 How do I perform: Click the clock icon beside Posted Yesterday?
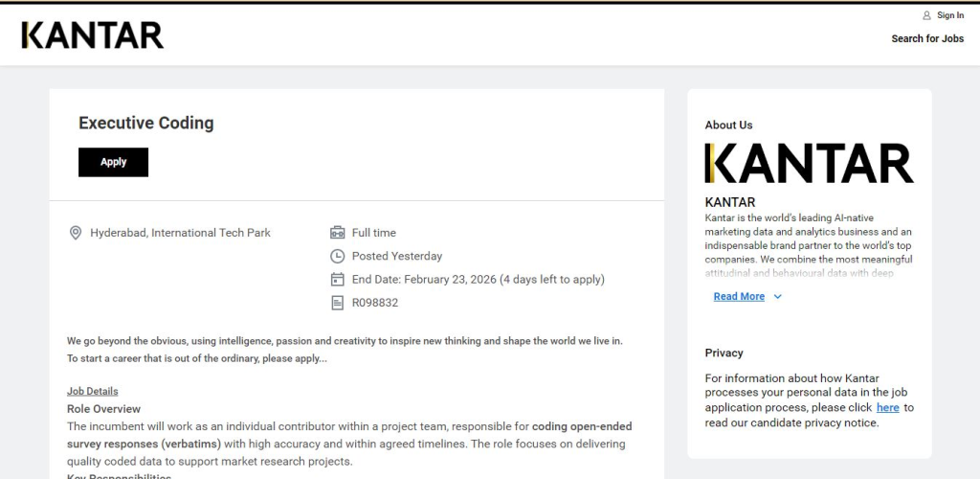337,256
